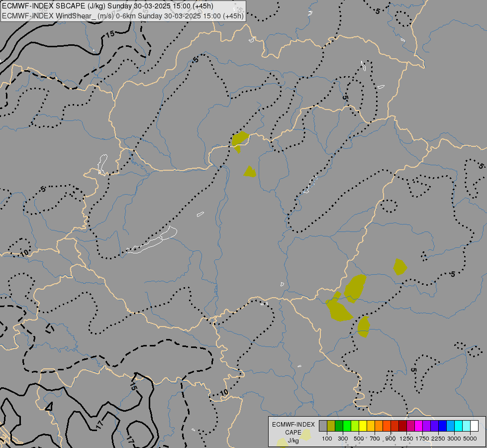Viewport: 487px width, 448px height.
Task: Click the gray swatch in the CAPE legend
Action: coord(323,426)
